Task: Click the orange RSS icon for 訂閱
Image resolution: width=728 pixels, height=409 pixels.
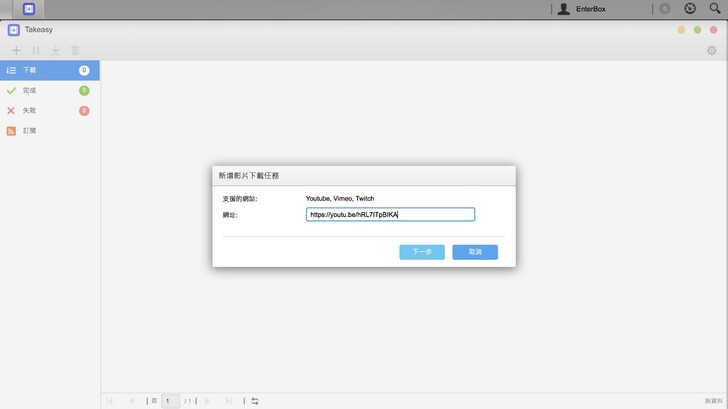Action: coord(11,131)
